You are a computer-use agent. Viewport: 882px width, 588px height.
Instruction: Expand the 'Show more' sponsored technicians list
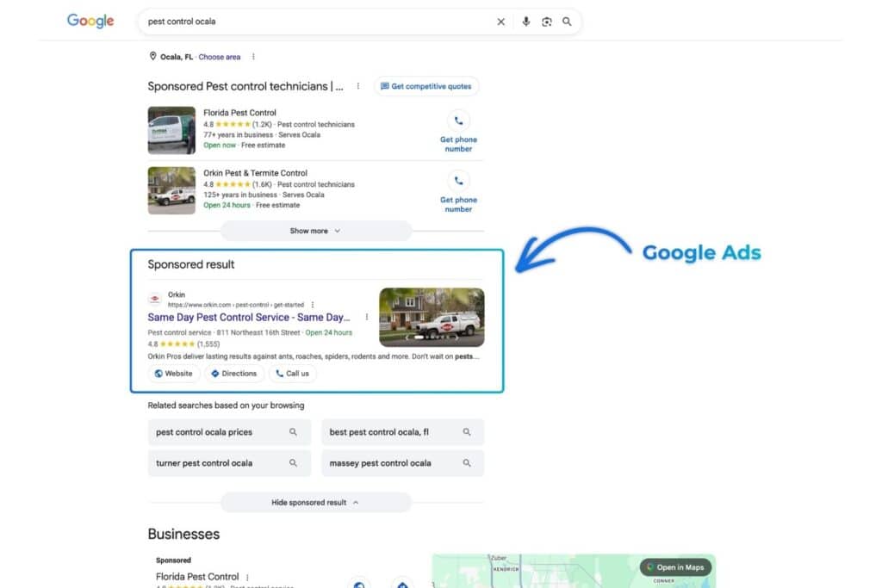pos(315,231)
